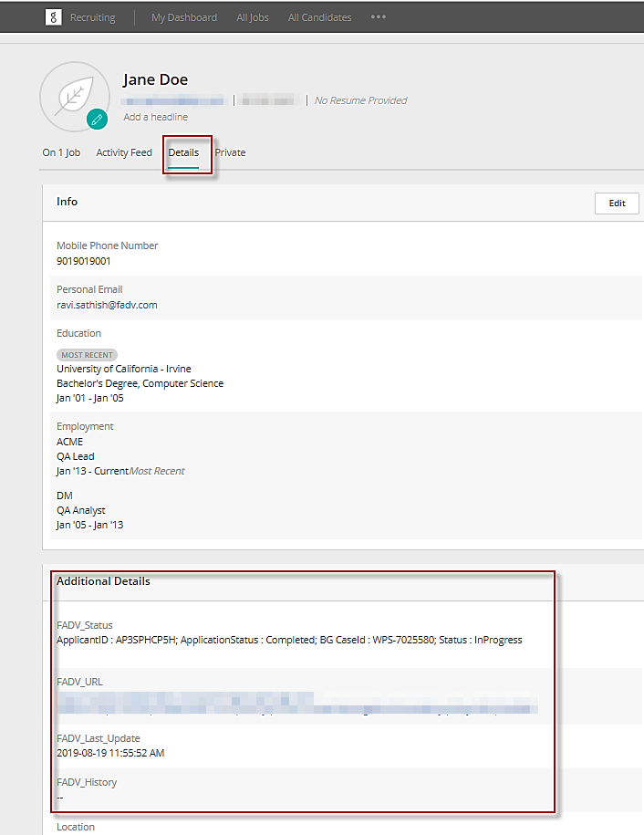This screenshot has width=644, height=835.
Task: Click the ACME employer name
Action: (69, 442)
